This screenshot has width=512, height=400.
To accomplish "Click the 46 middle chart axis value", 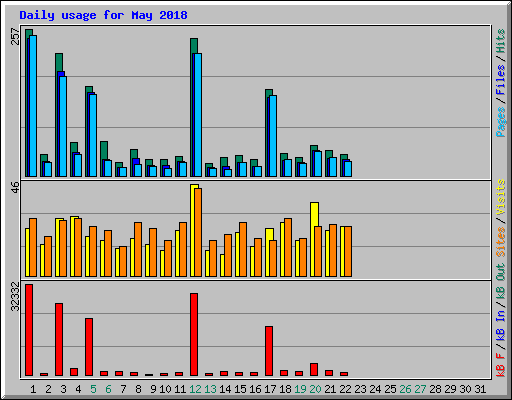I will point(15,187).
